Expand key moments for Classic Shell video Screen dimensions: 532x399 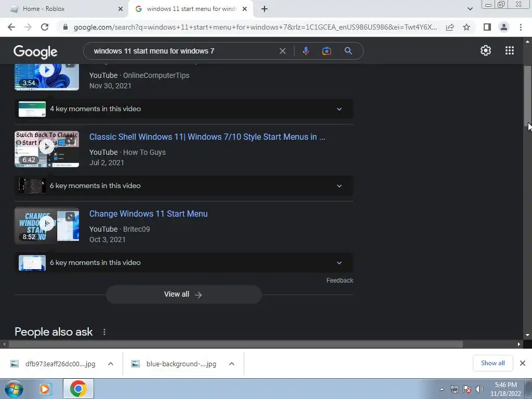click(183, 185)
